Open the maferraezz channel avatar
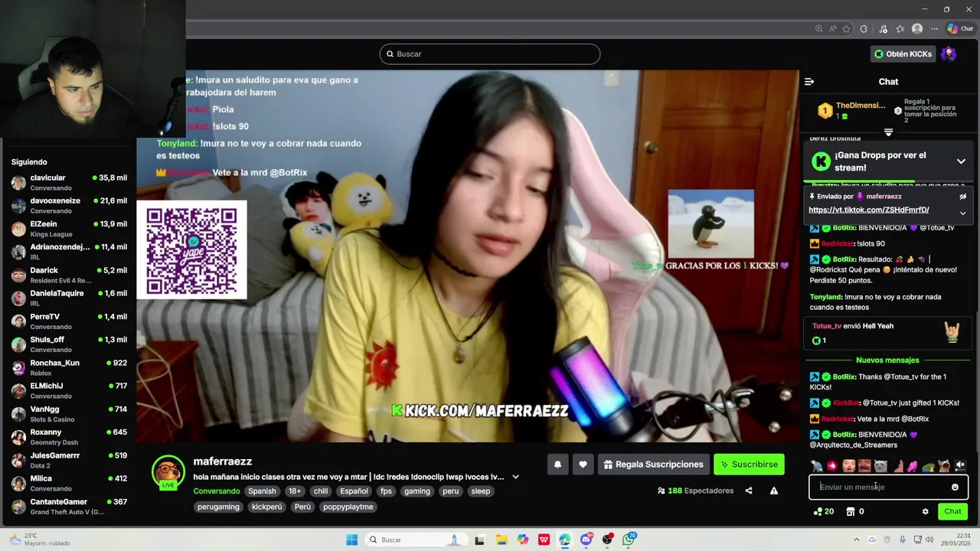Screen dimensions: 980x551 (x=168, y=472)
